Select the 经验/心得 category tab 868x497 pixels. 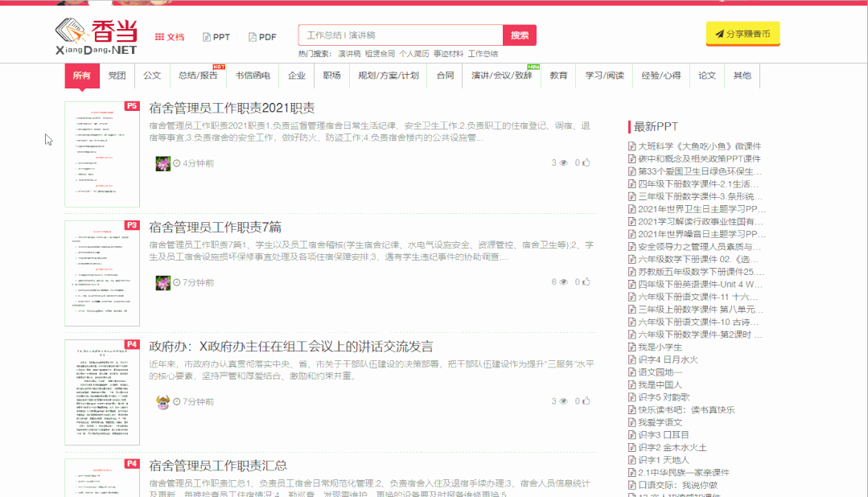[x=661, y=76]
